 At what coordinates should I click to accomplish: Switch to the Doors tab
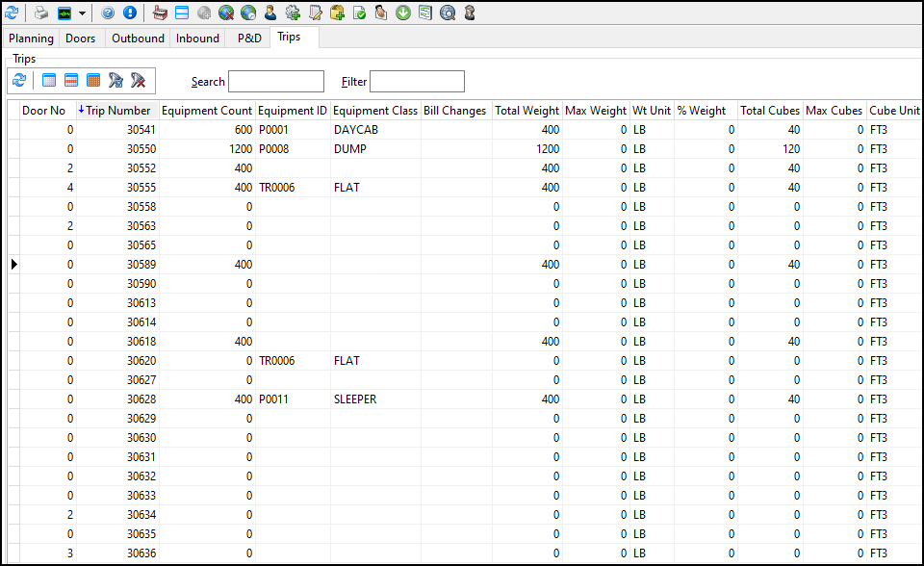81,39
